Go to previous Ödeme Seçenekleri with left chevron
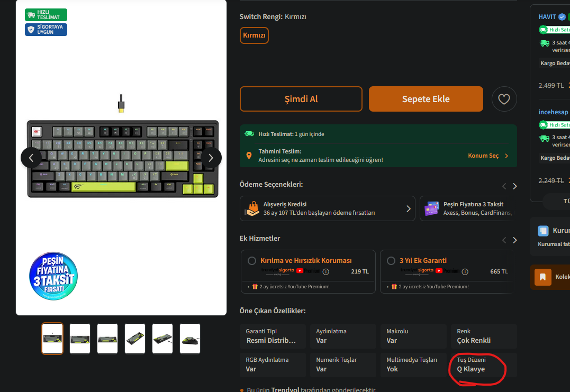Viewport: 570px width, 392px height. [x=504, y=186]
